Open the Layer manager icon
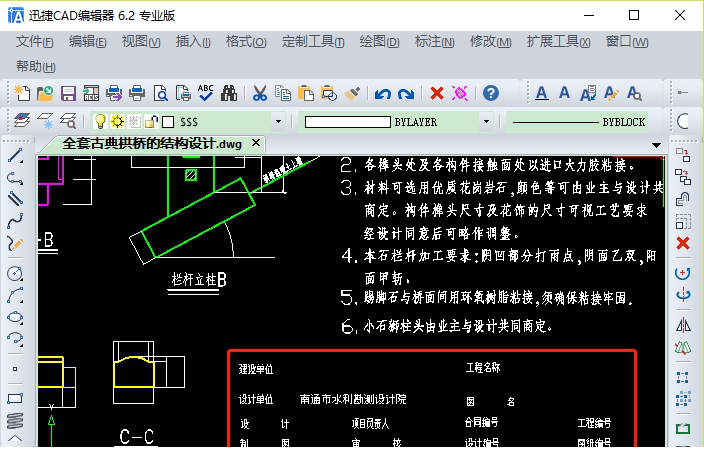 coord(22,121)
